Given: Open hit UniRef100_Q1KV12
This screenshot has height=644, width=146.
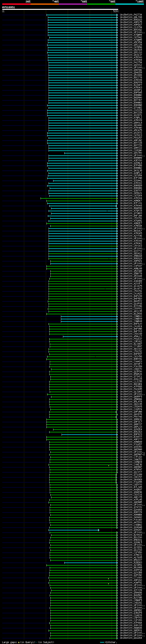Looking at the screenshot, I should [131, 65].
